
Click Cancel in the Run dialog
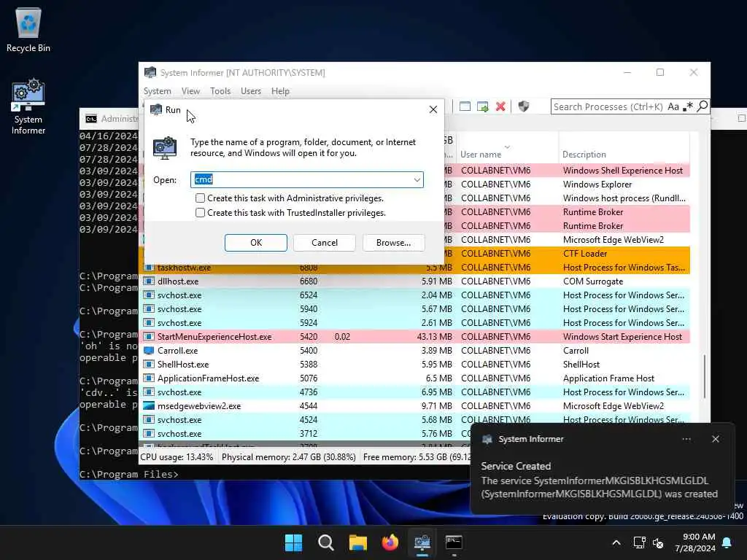[x=325, y=242]
